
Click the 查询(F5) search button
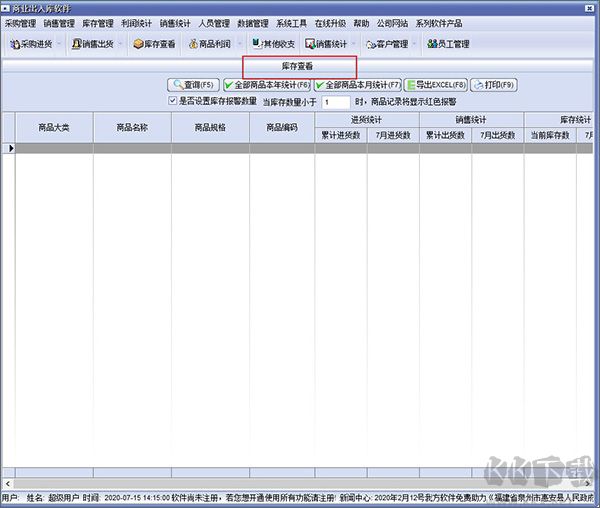click(193, 86)
